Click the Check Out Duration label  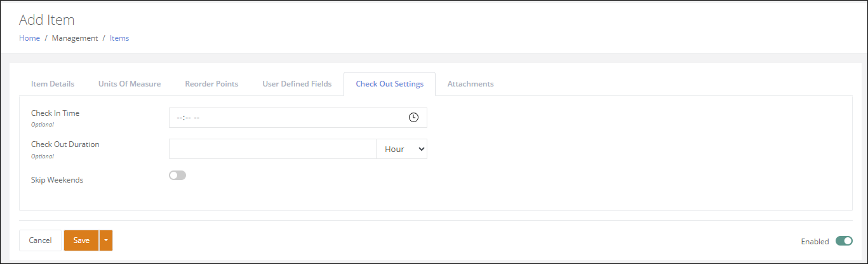point(65,144)
